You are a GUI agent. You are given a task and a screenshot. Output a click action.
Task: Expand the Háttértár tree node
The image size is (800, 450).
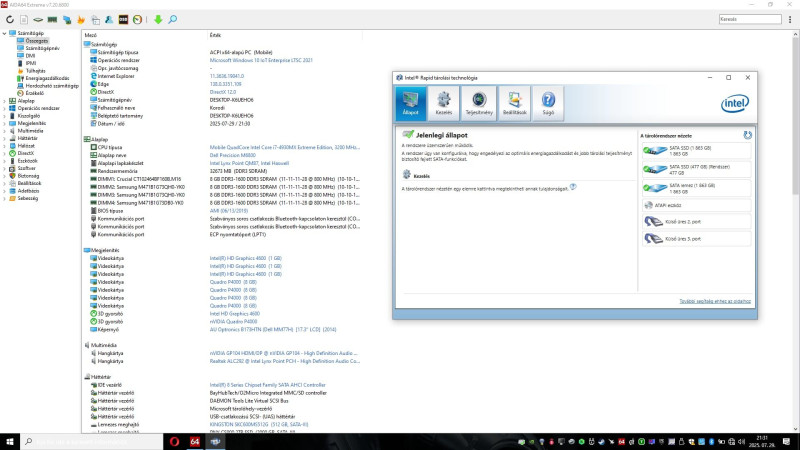tap(5, 138)
